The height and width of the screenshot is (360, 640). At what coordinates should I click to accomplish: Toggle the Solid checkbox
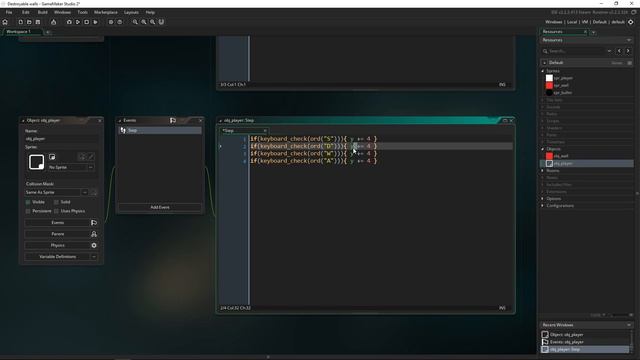point(56,202)
